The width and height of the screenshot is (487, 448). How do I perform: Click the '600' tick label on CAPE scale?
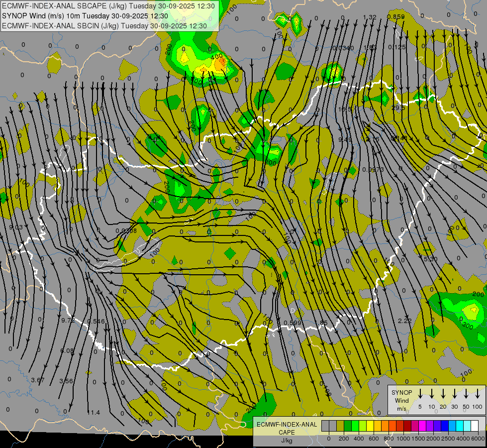point(374,439)
